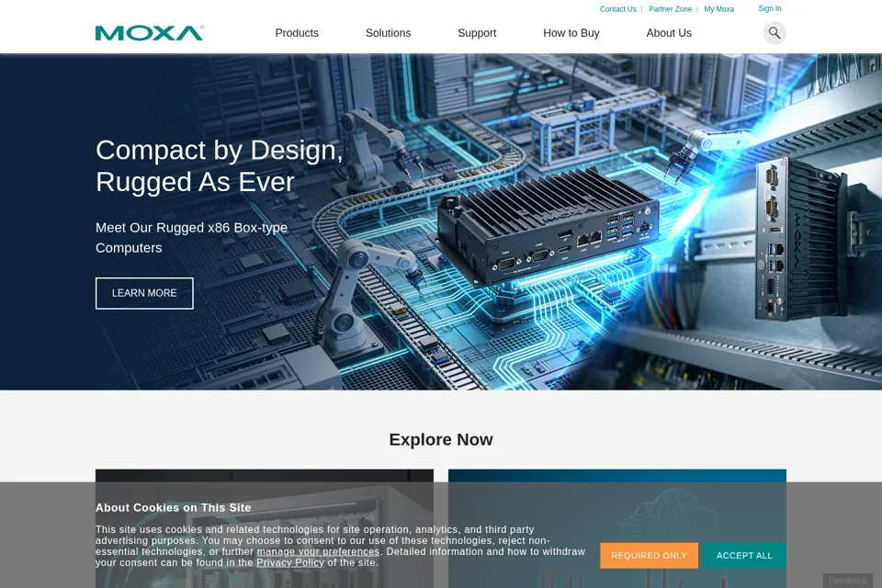Open the left Explore Now card thumbnail
The height and width of the screenshot is (588, 882).
(x=265, y=528)
